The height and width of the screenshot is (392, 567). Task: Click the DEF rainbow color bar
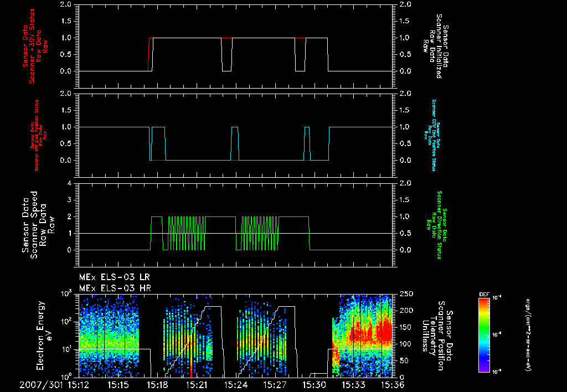coord(484,335)
